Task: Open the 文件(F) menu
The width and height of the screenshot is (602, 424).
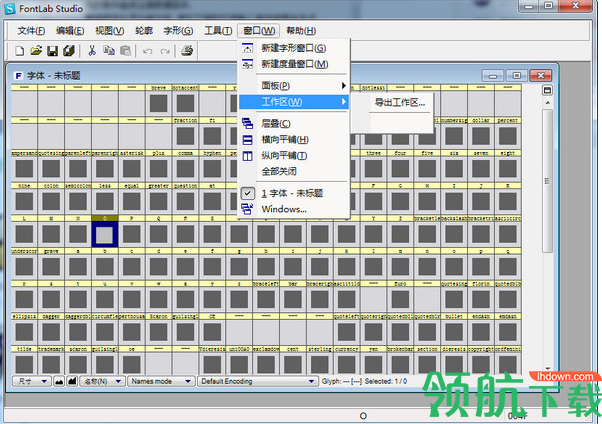Action: click(31, 31)
